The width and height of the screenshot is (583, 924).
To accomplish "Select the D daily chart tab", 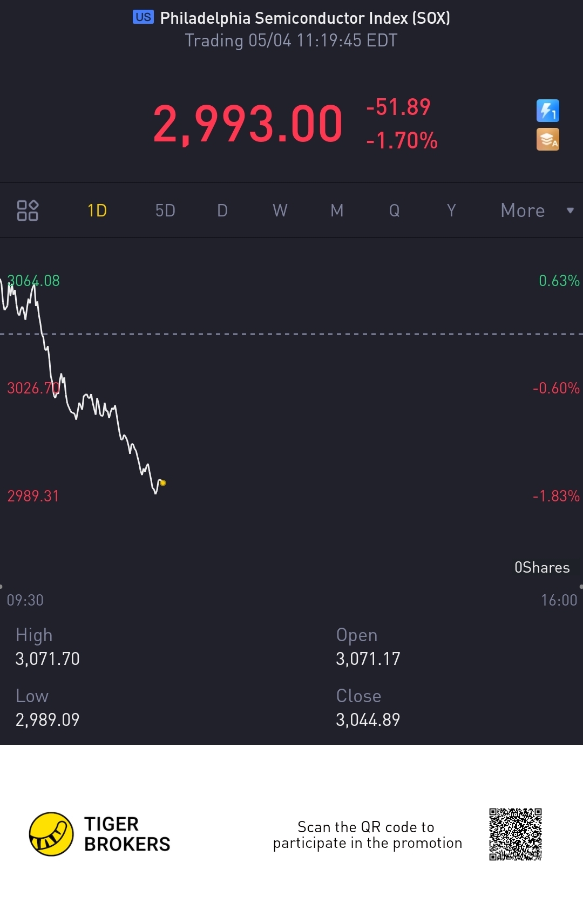I will [222, 210].
